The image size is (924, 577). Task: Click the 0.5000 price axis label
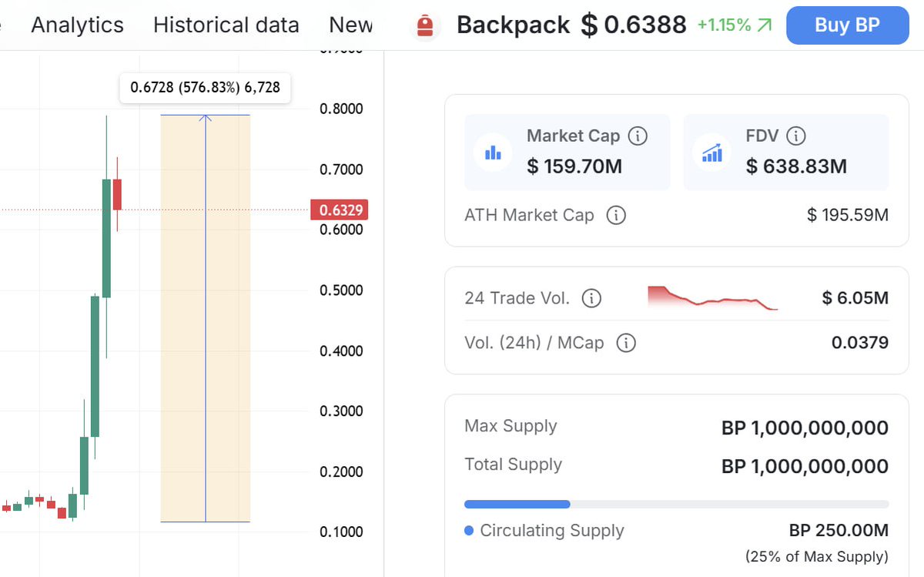click(x=341, y=290)
